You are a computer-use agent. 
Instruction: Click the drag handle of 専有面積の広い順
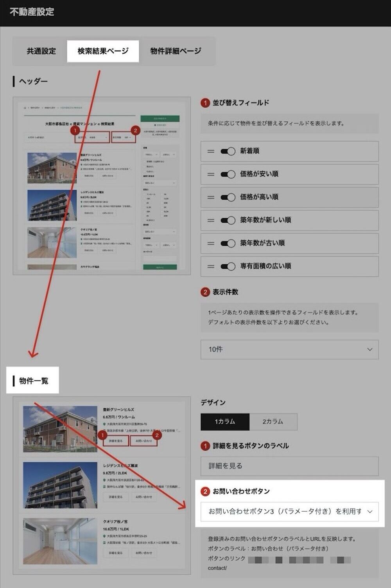[211, 267]
